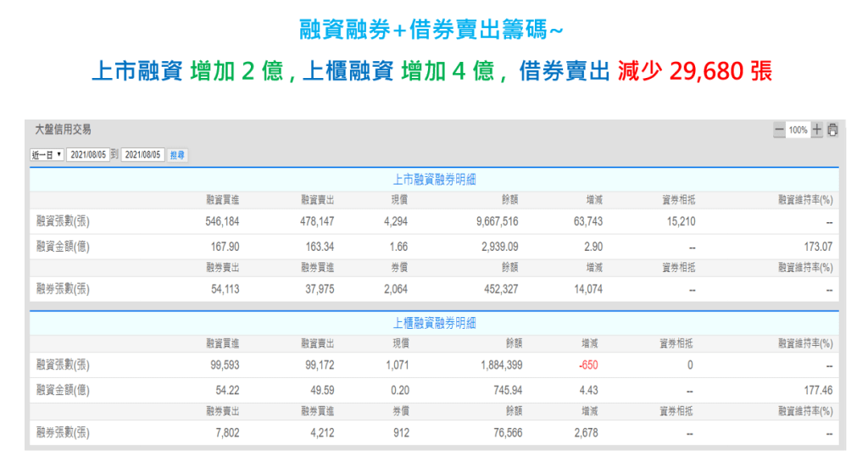
Task: Click the 融資融券+借券賣出籌碼 headline
Action: coord(431,31)
